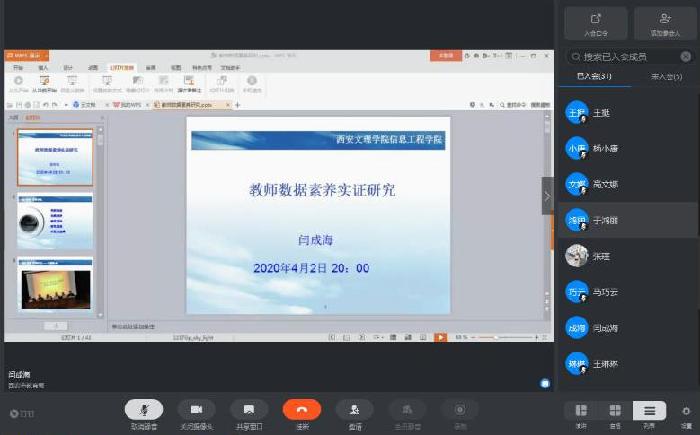Clear the member search with X icon
This screenshot has height=435, width=700.
685,57
